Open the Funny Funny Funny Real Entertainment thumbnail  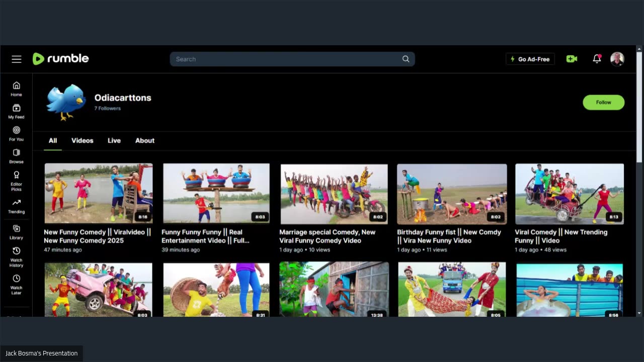pyautogui.click(x=216, y=193)
